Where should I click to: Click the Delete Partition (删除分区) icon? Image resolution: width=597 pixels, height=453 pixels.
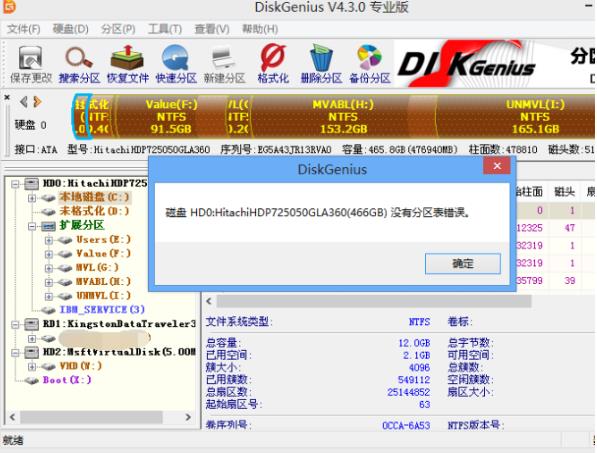coord(321,65)
